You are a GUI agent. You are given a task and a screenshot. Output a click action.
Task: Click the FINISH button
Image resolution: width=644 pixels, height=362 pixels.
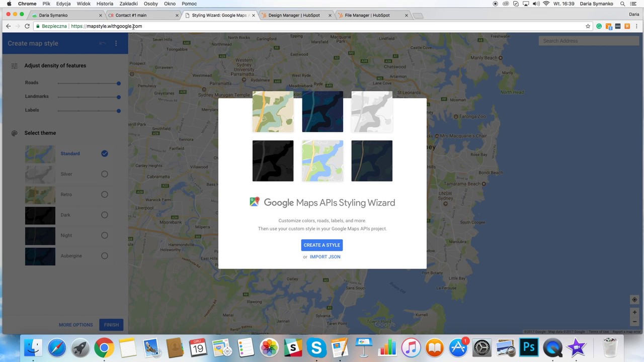111,325
